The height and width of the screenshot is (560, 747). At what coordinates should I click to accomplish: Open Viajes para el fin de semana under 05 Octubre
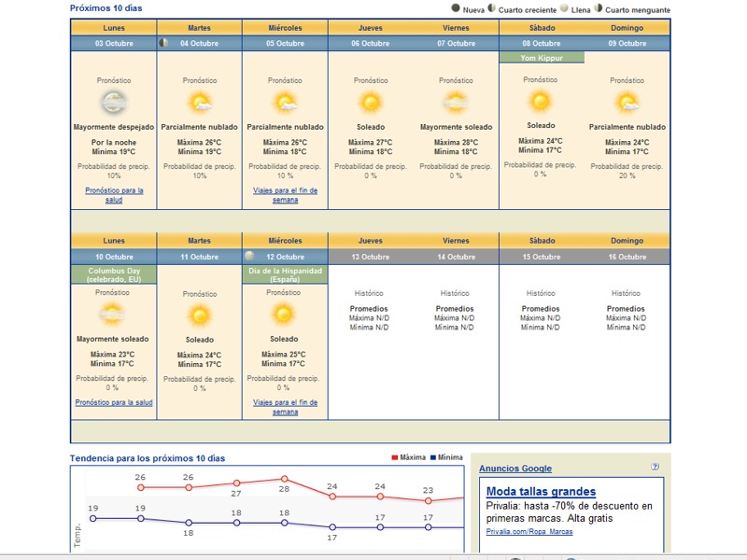[x=285, y=195]
